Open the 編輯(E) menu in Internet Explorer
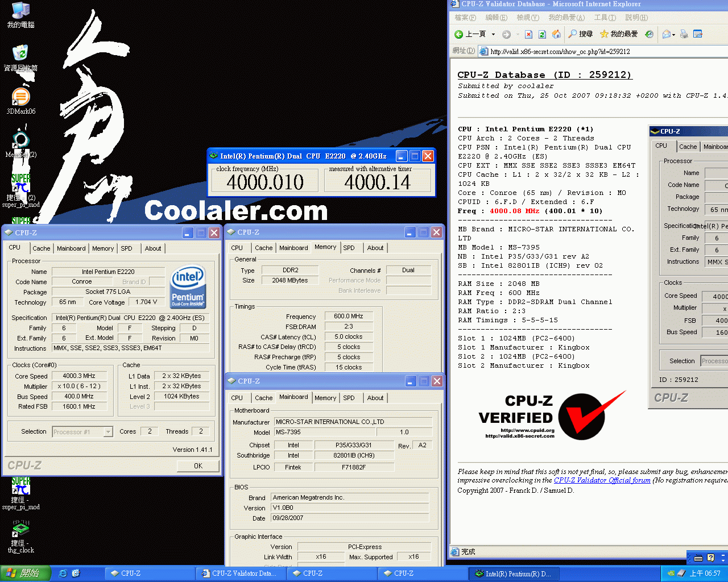 [x=497, y=18]
